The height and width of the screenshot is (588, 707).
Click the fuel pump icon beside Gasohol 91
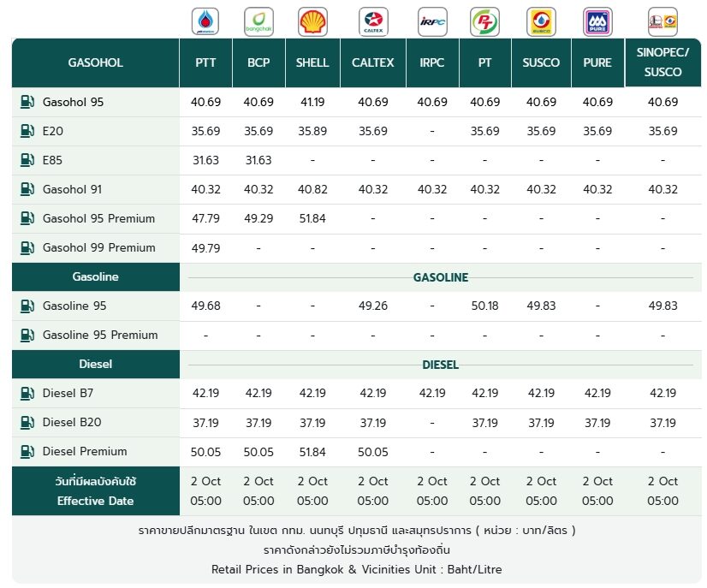[x=27, y=189]
